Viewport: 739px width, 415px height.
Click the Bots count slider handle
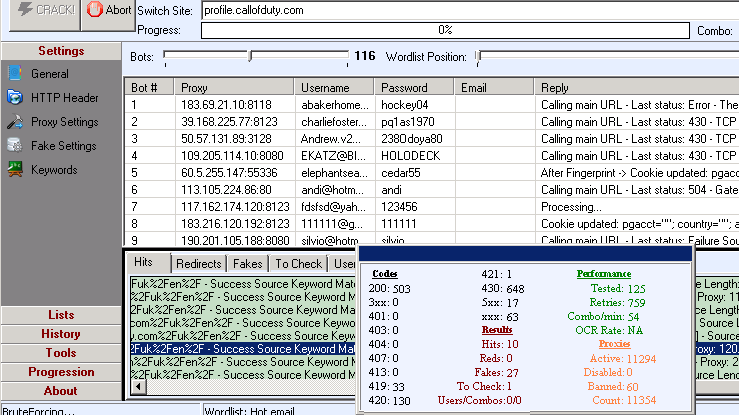pos(250,57)
